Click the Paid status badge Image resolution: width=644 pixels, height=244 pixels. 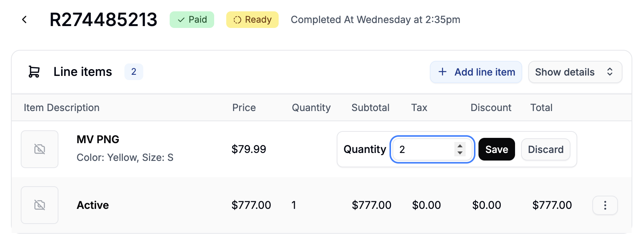(192, 20)
